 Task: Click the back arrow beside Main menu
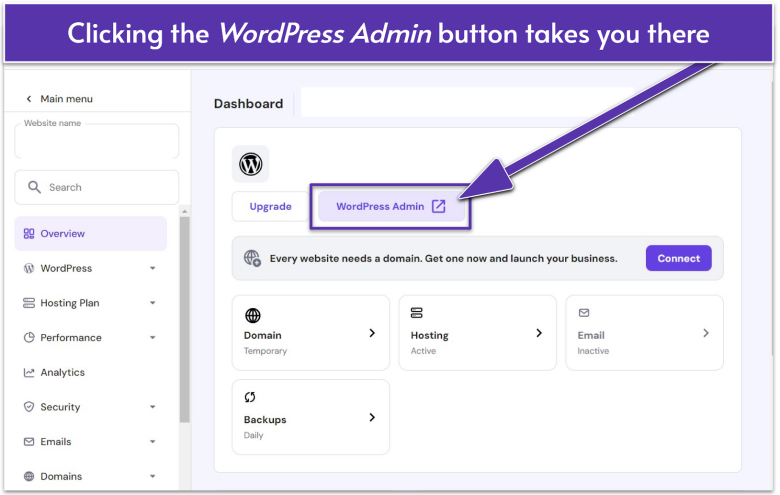tap(29, 99)
